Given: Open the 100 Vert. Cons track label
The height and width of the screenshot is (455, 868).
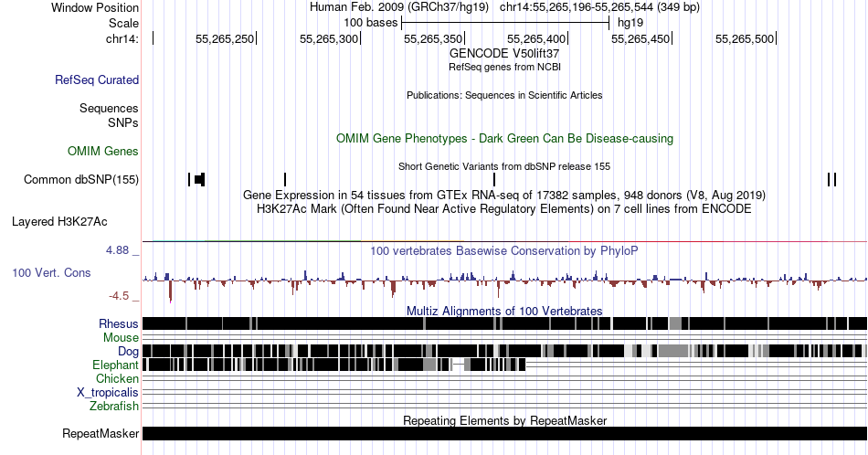Looking at the screenshot, I should tap(51, 272).
